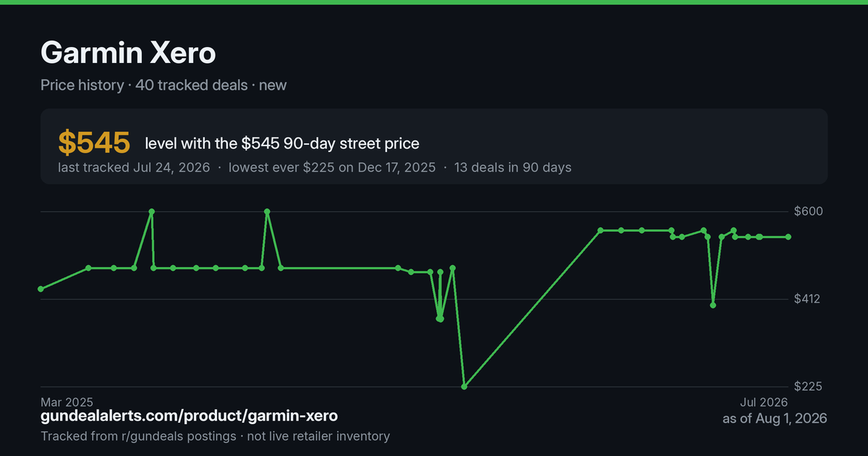Click the Garmin Xero title

coord(128,54)
